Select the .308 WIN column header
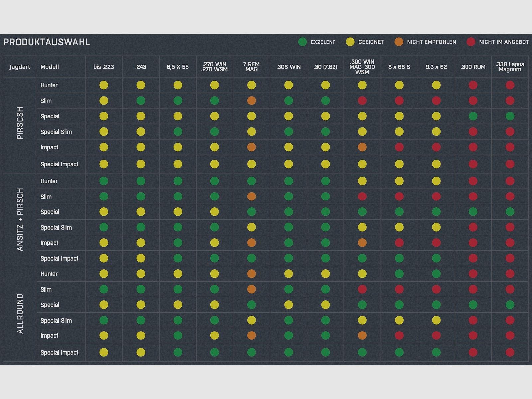This screenshot has height=399, width=532. point(288,67)
